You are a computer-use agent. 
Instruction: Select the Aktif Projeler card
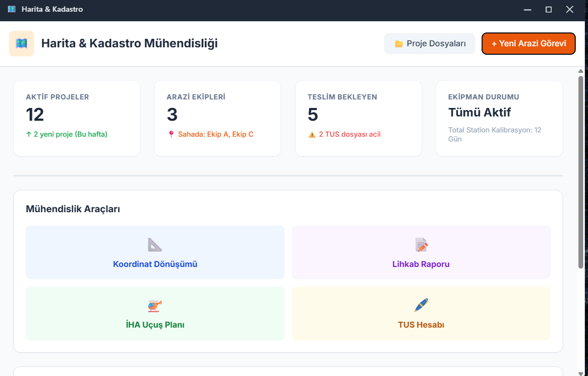coord(77,118)
